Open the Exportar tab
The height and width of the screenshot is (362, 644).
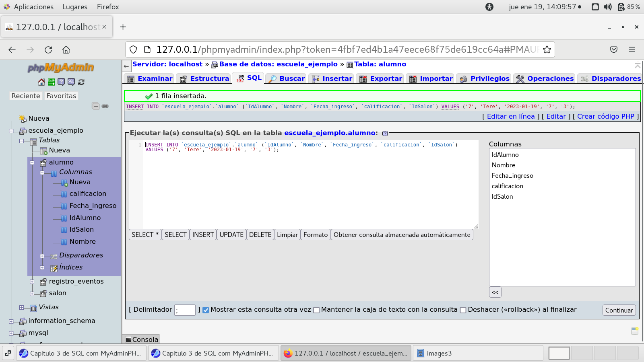(x=381, y=78)
